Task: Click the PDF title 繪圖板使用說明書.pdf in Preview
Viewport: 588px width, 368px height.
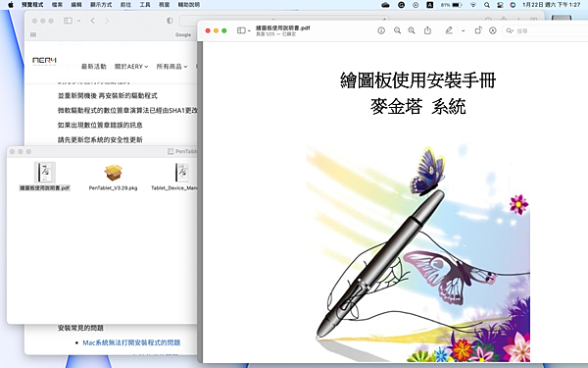Action: 283,27
